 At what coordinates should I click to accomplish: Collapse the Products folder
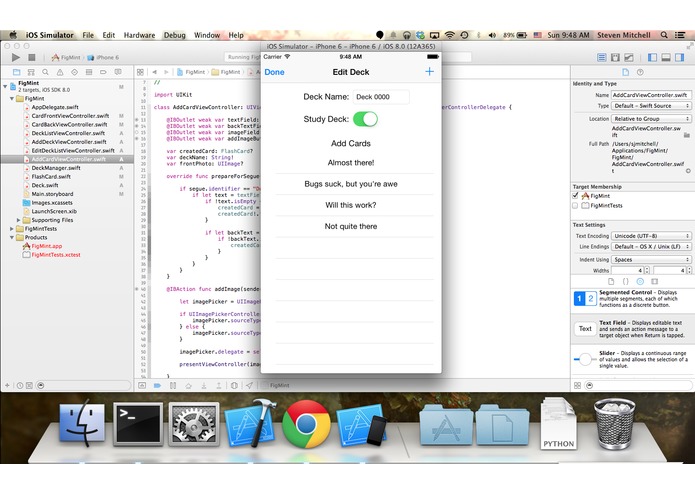pos(12,237)
